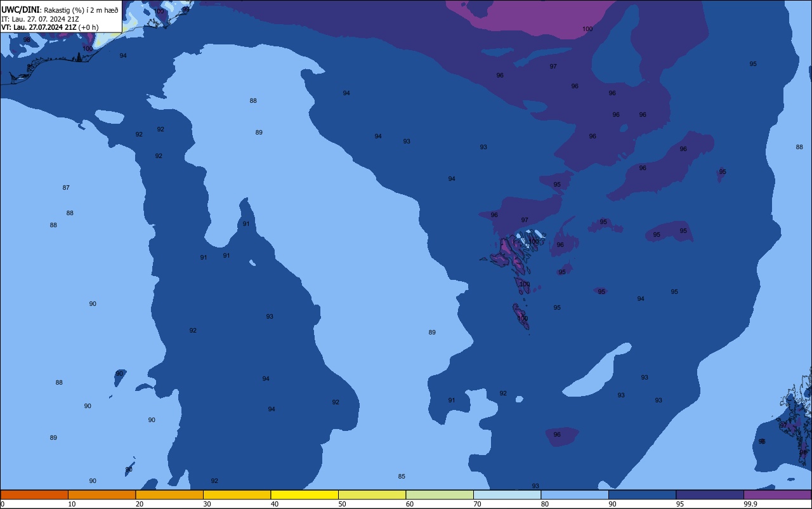
Task: Click the '70' legend scale label
Action: pos(477,504)
